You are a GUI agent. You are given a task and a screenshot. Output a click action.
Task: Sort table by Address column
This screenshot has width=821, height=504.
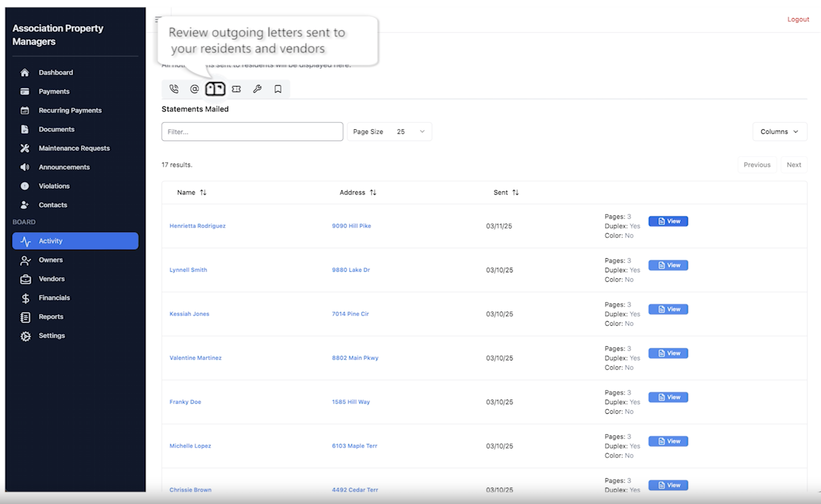(357, 192)
